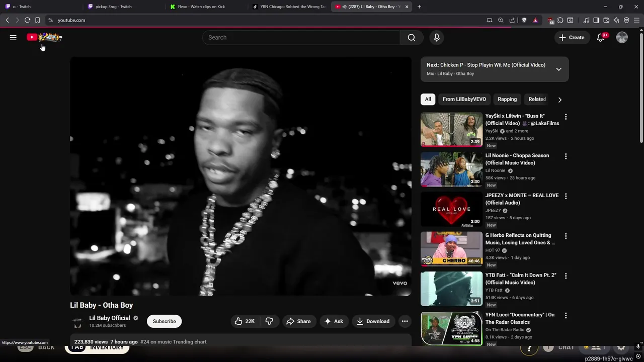Reload the page

pos(27,20)
